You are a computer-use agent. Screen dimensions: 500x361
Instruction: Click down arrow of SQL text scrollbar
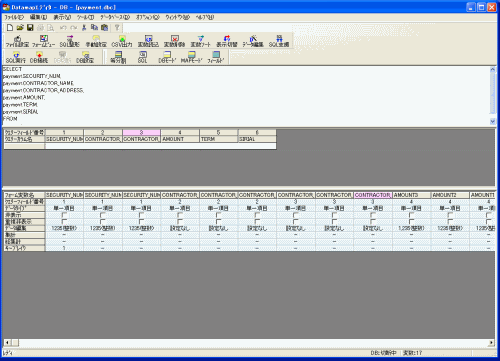(493, 121)
